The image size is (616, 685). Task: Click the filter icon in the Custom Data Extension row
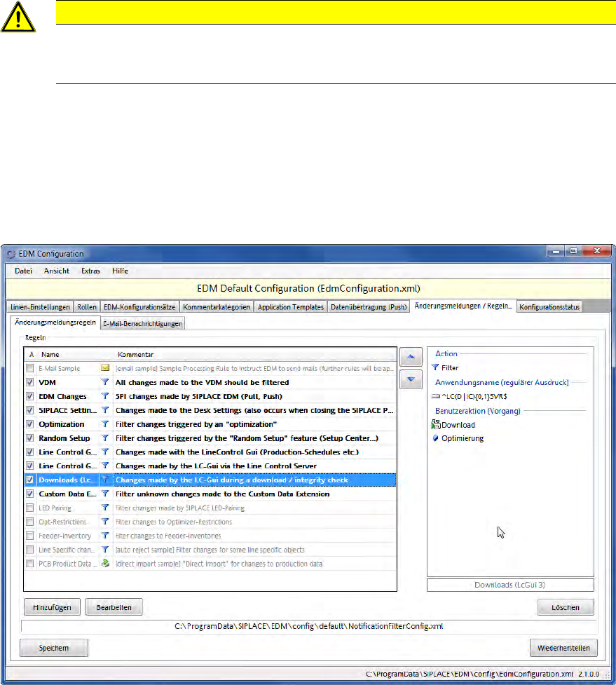click(x=105, y=494)
